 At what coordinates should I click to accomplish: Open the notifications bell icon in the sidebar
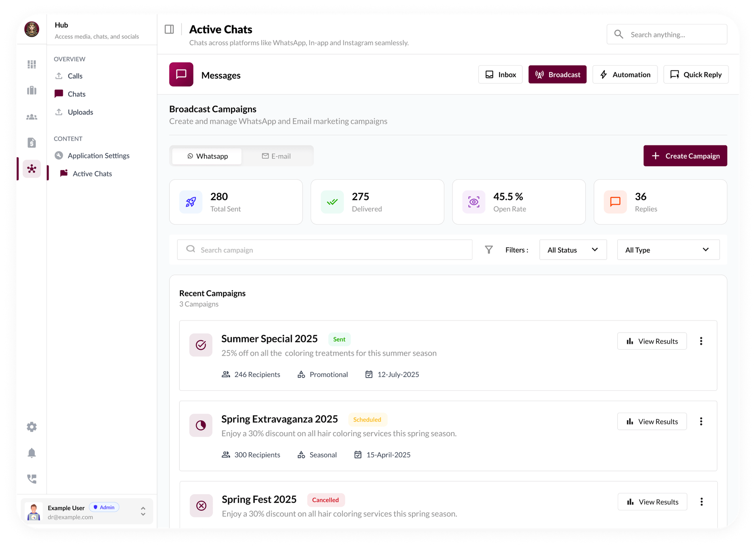click(x=31, y=453)
